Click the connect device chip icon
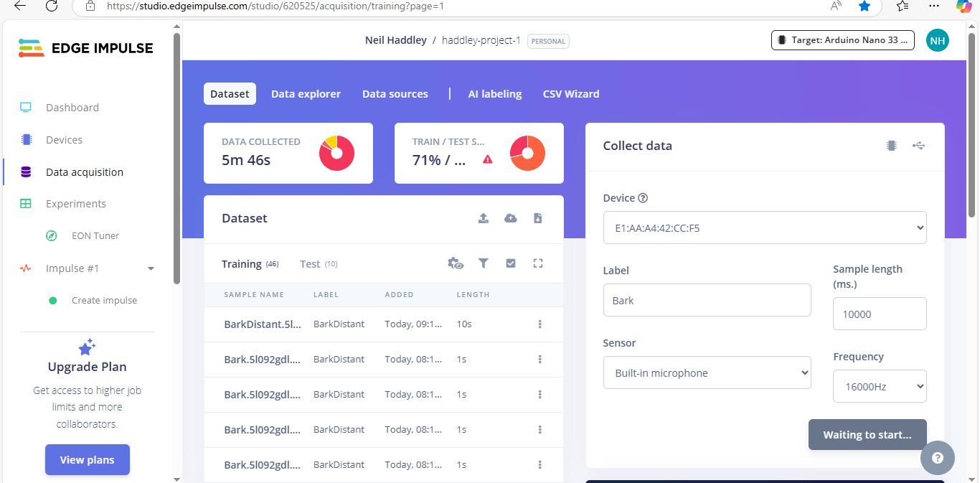 (892, 146)
